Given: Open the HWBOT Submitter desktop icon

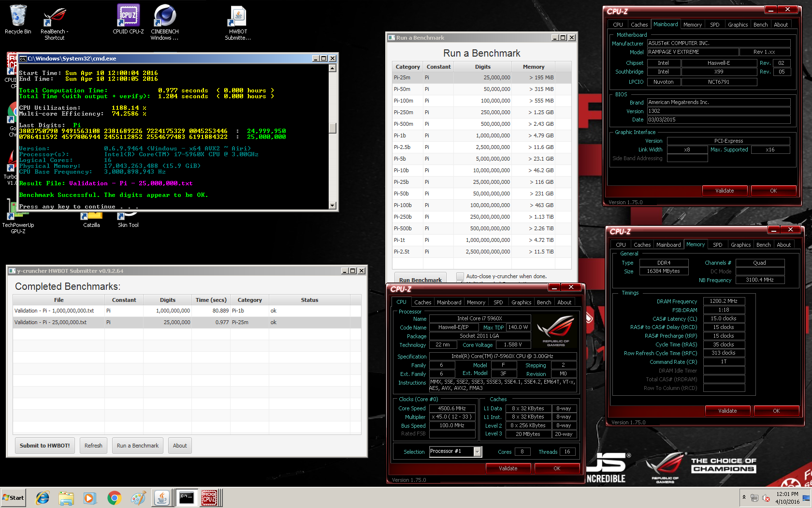Looking at the screenshot, I should 238,22.
